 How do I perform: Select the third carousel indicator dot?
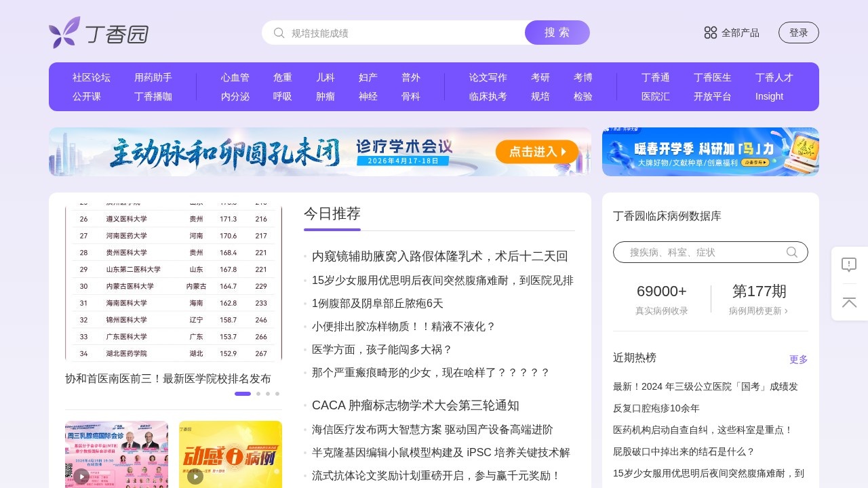click(268, 394)
